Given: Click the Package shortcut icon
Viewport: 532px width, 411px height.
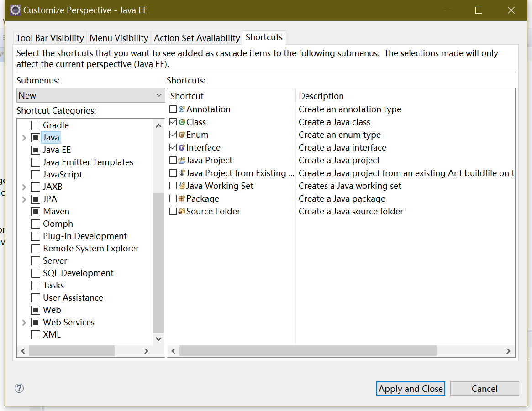Looking at the screenshot, I should tap(182, 198).
